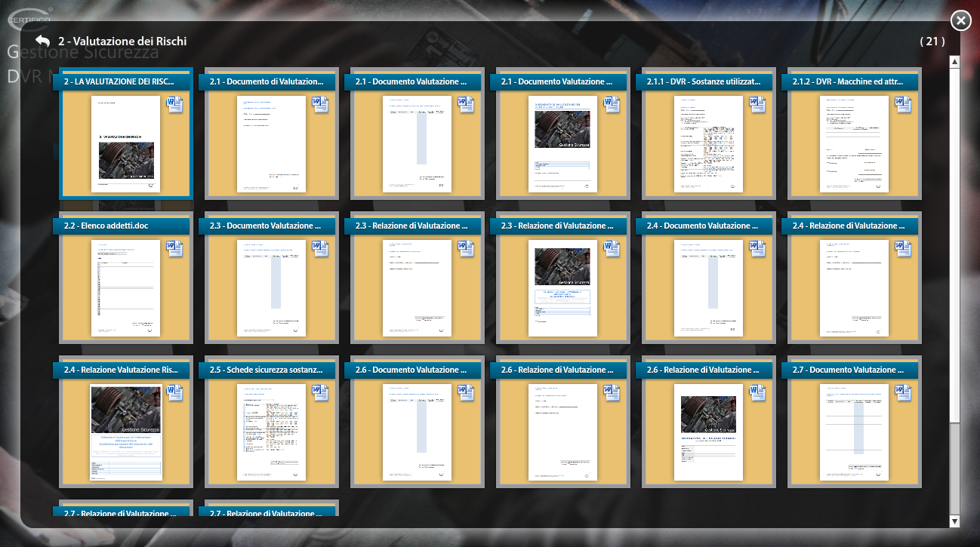The image size is (980, 547).
Task: Close the document browser with the X icon
Action: click(960, 20)
